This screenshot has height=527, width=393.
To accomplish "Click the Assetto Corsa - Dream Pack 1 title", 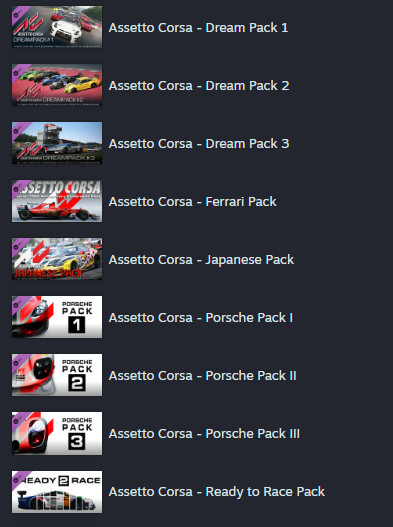I will pyautogui.click(x=198, y=28).
